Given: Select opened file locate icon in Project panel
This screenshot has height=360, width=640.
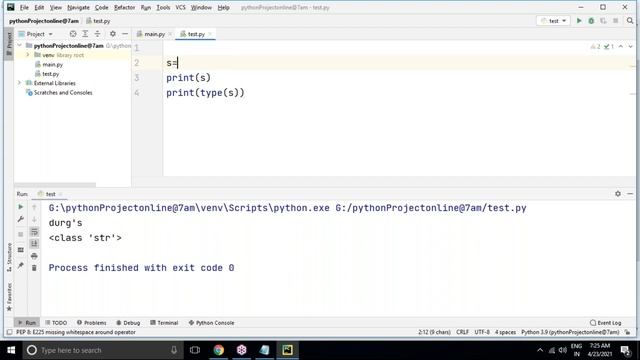Looking at the screenshot, I should [x=73, y=34].
